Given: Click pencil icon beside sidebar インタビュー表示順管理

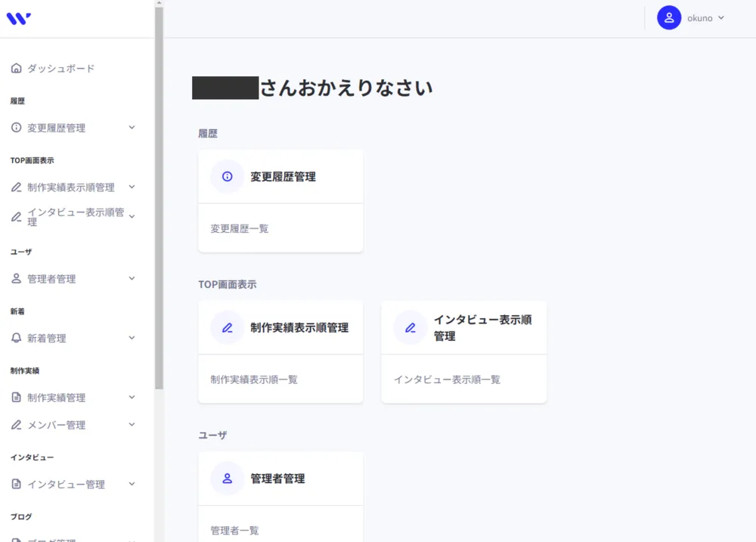Looking at the screenshot, I should tap(17, 217).
